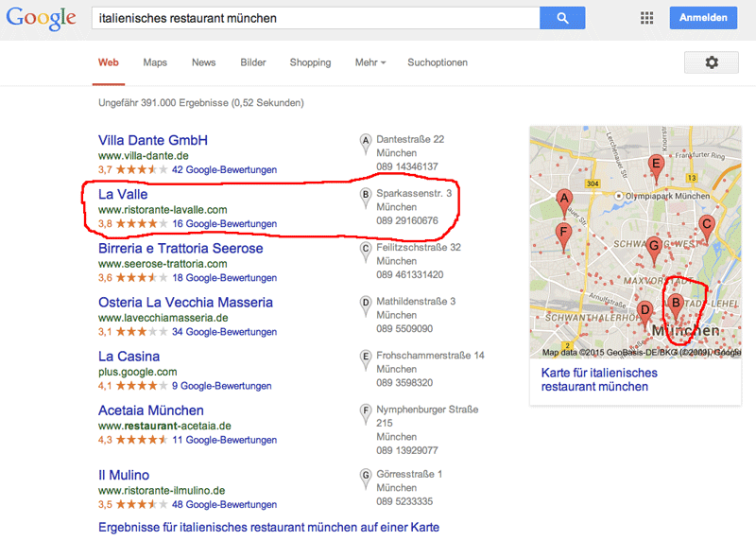Click the www.ristorante-lavalle.com URL
The width and height of the screenshot is (756, 541).
coord(163,210)
